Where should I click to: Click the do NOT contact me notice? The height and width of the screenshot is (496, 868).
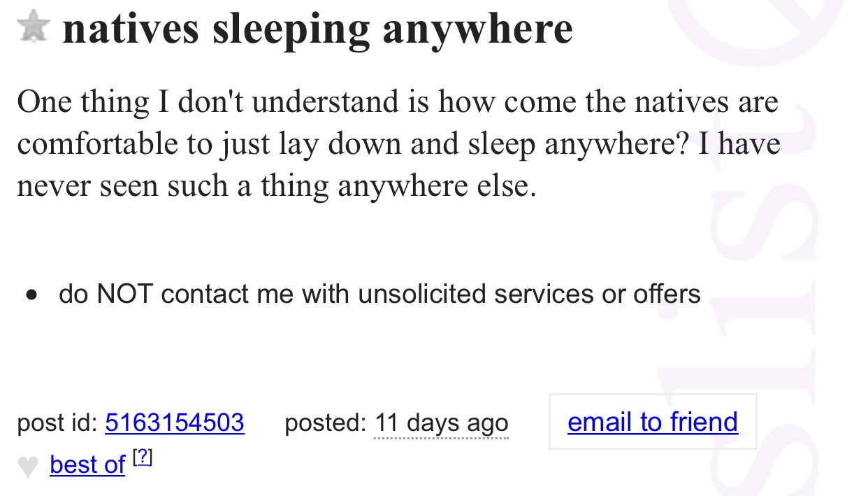coord(379,294)
